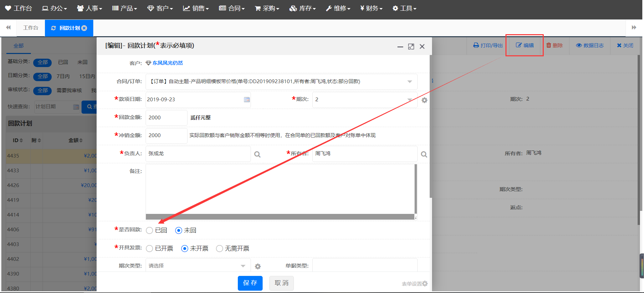
Task: Click the left double-arrow tab scroll icon
Action: tap(8, 27)
